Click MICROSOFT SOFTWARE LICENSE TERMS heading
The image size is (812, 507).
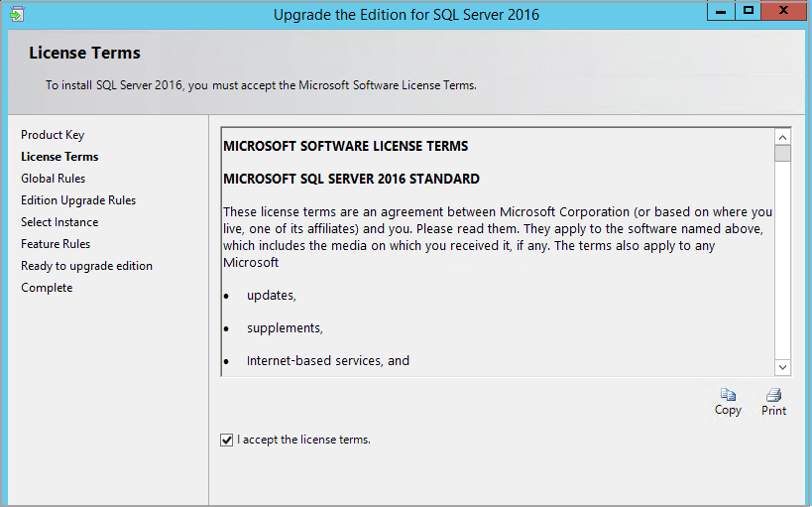[x=345, y=146]
